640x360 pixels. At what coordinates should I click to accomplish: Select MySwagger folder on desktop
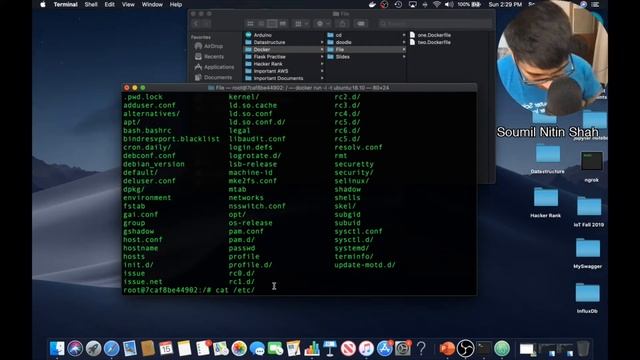(588, 253)
